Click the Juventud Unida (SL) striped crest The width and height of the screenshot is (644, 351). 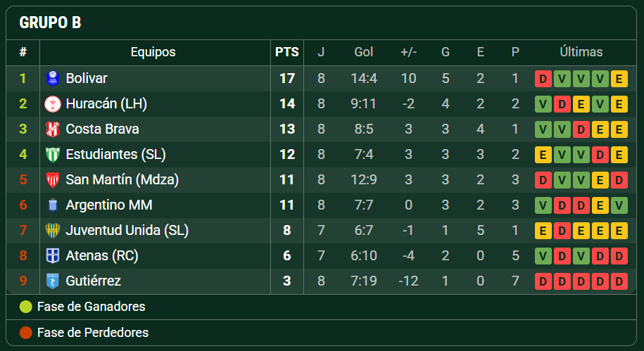(53, 231)
